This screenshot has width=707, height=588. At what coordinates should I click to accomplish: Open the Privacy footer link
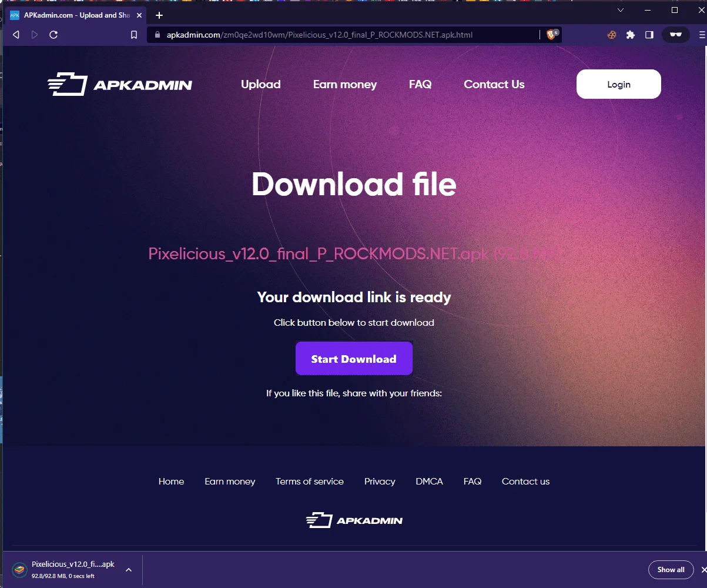pyautogui.click(x=380, y=482)
